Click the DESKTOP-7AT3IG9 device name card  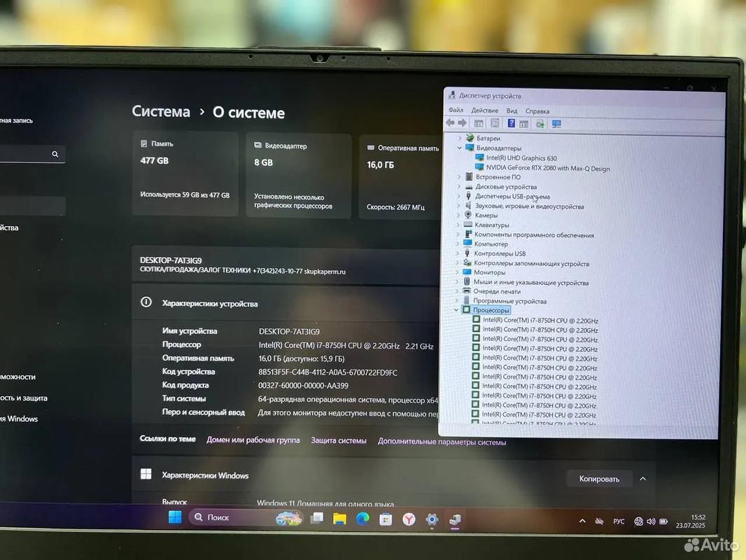tap(286, 265)
